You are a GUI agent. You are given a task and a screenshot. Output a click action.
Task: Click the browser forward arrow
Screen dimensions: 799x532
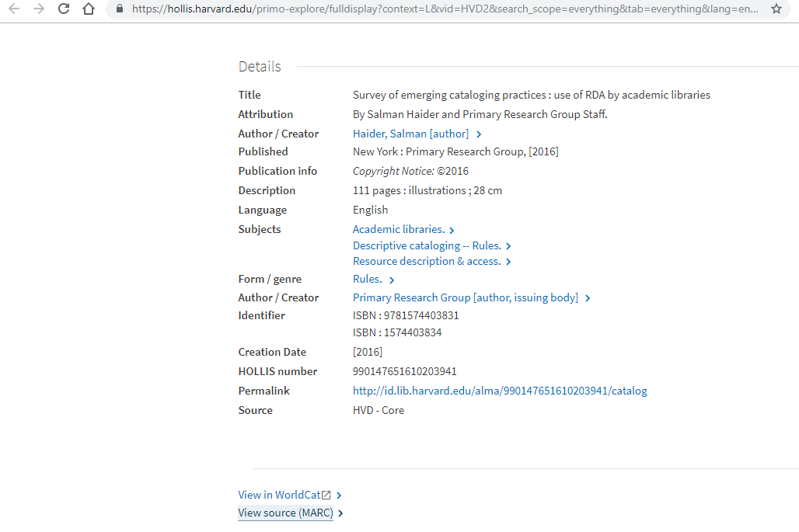point(37,11)
